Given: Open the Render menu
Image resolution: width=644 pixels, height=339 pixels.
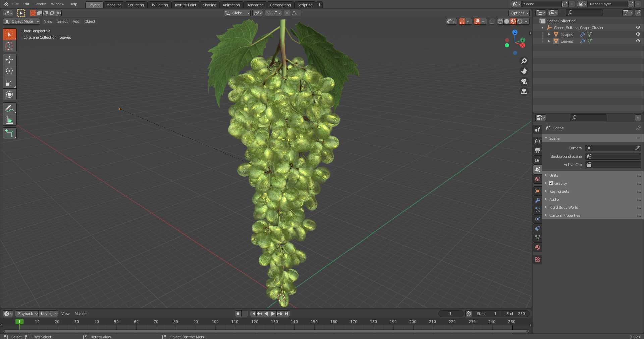Looking at the screenshot, I should (40, 4).
